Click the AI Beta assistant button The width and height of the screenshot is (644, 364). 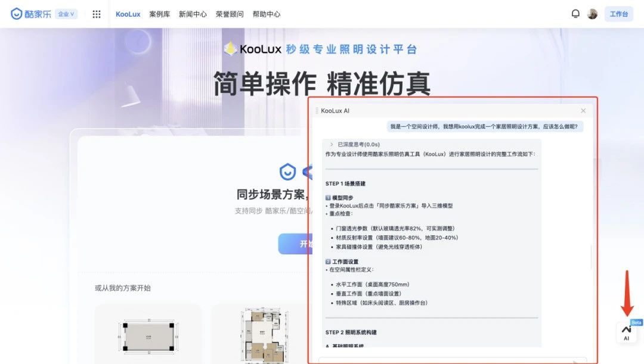click(x=626, y=333)
